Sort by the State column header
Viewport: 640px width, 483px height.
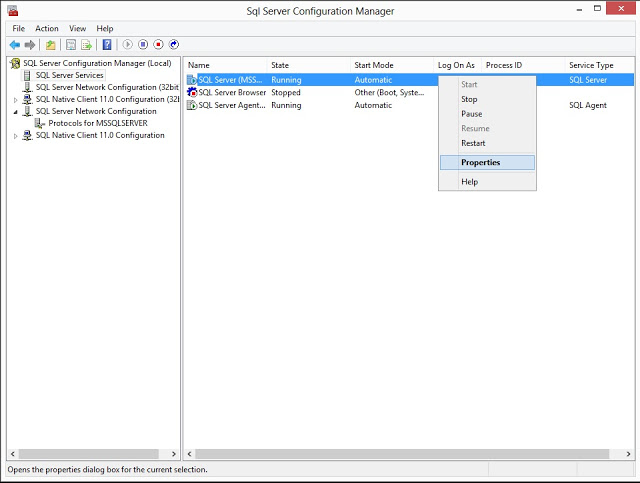[x=310, y=65]
